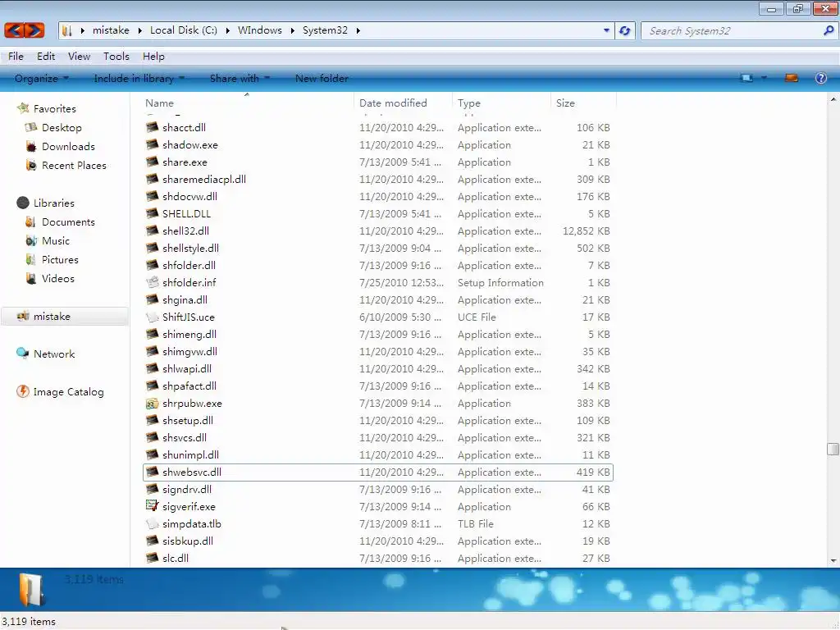Select the mistake item in sidebar
The image size is (840, 630).
[x=65, y=316]
